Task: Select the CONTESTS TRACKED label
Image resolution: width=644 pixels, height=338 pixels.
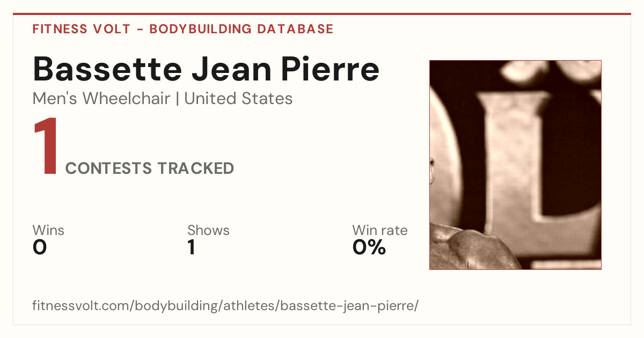Action: pyautogui.click(x=150, y=168)
